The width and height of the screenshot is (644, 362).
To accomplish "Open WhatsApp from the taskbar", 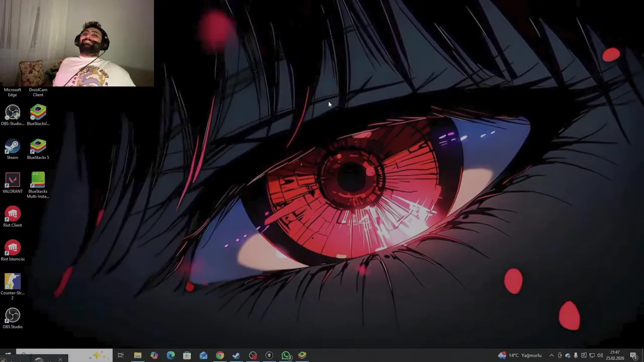I will [x=286, y=355].
